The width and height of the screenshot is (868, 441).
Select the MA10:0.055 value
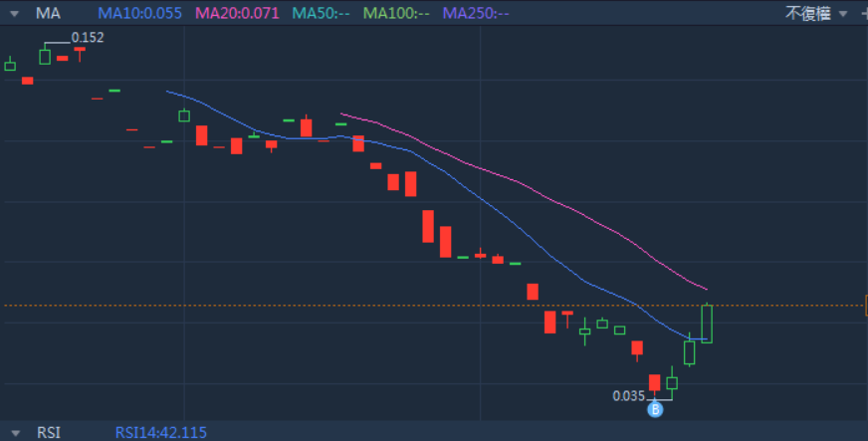pos(140,13)
